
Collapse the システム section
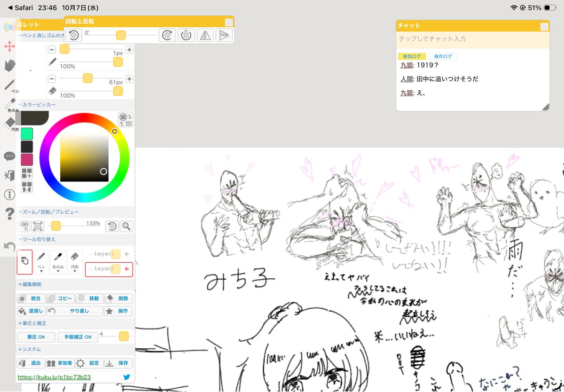[x=30, y=349]
